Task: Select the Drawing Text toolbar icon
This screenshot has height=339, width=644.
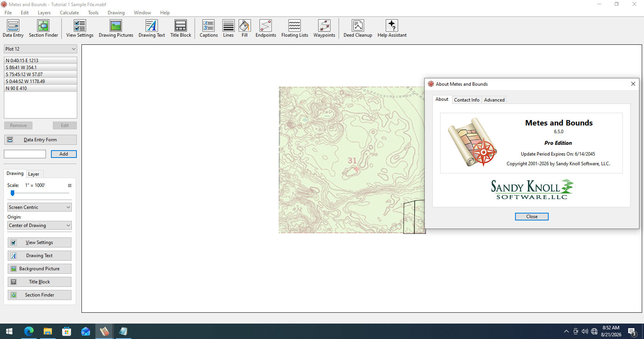Action: click(152, 29)
